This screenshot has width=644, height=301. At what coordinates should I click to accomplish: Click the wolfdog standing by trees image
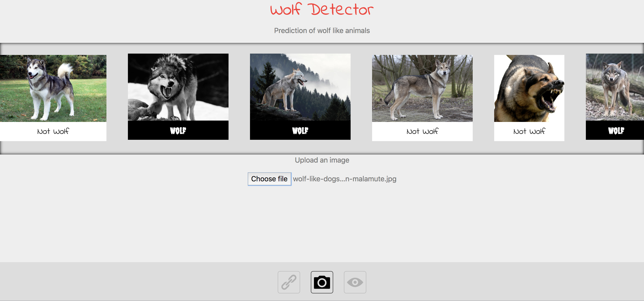(x=422, y=88)
